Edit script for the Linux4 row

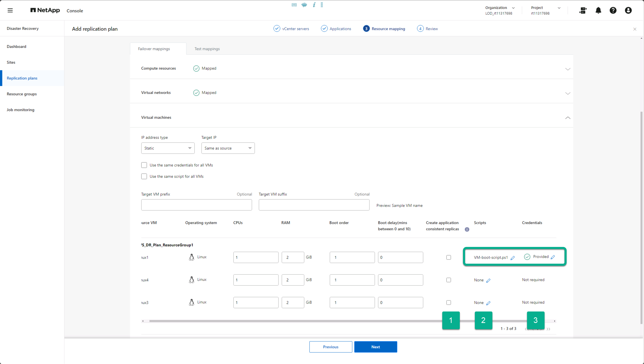tap(488, 280)
